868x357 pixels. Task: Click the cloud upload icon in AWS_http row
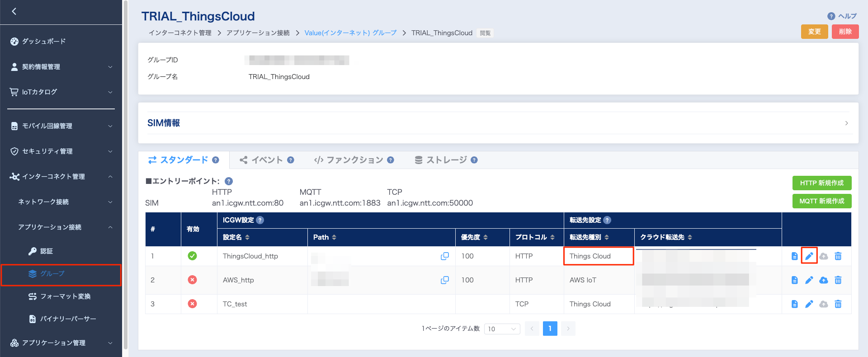tap(823, 280)
